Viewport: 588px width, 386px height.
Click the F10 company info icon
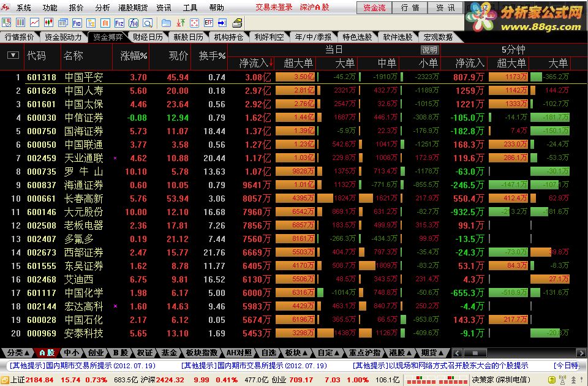click(x=77, y=23)
